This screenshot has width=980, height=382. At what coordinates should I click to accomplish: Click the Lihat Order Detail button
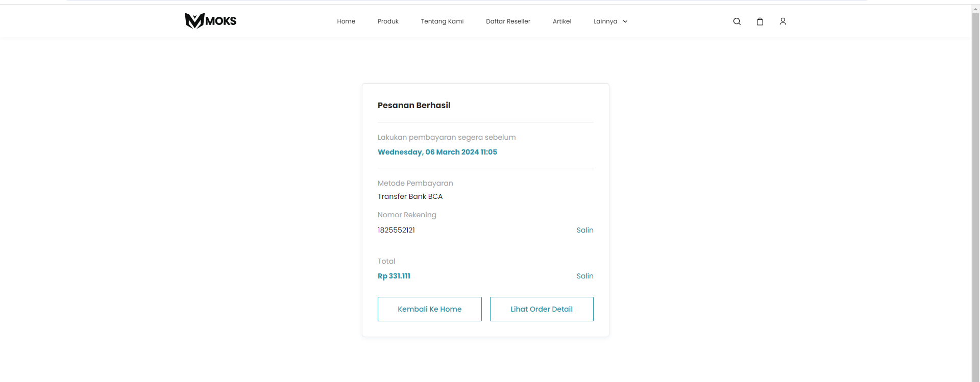(542, 309)
